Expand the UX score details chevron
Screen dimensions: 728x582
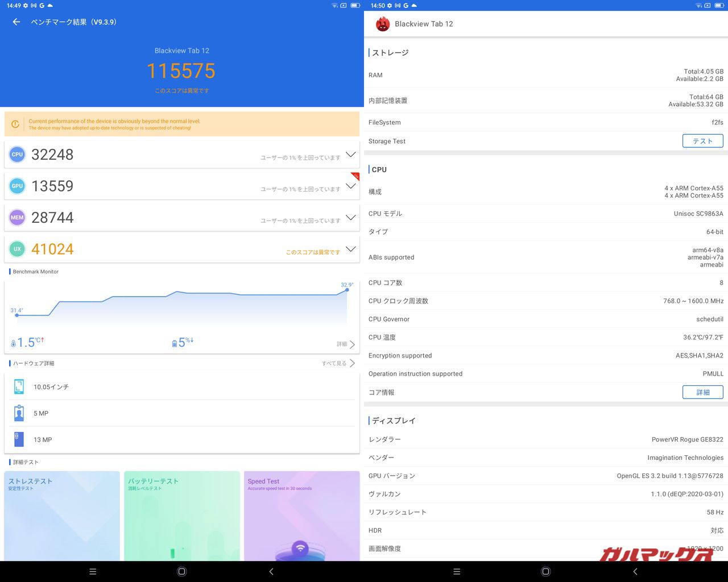tap(351, 249)
